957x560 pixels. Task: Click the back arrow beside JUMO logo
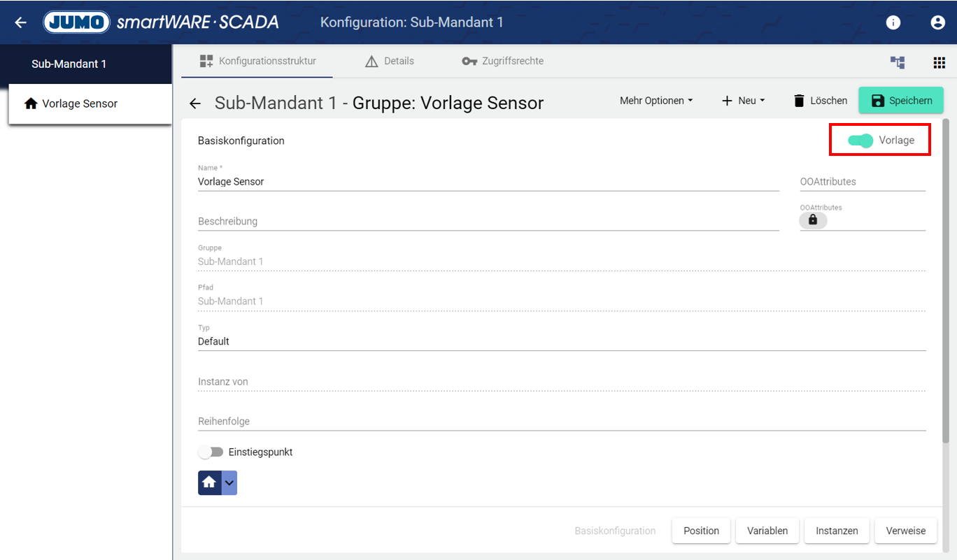pos(20,22)
